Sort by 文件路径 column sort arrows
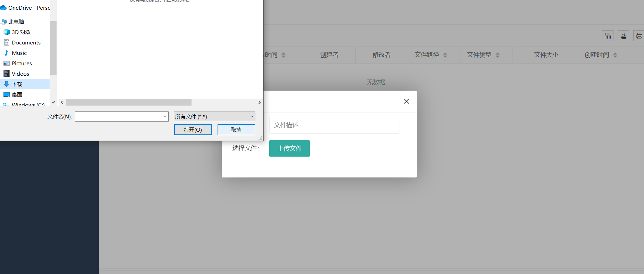This screenshot has width=644, height=274. click(445, 55)
